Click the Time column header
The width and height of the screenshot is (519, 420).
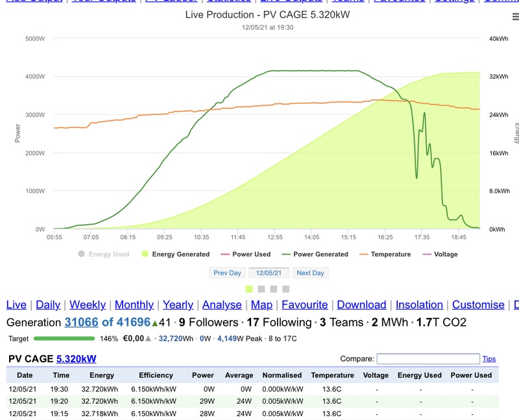(61, 375)
